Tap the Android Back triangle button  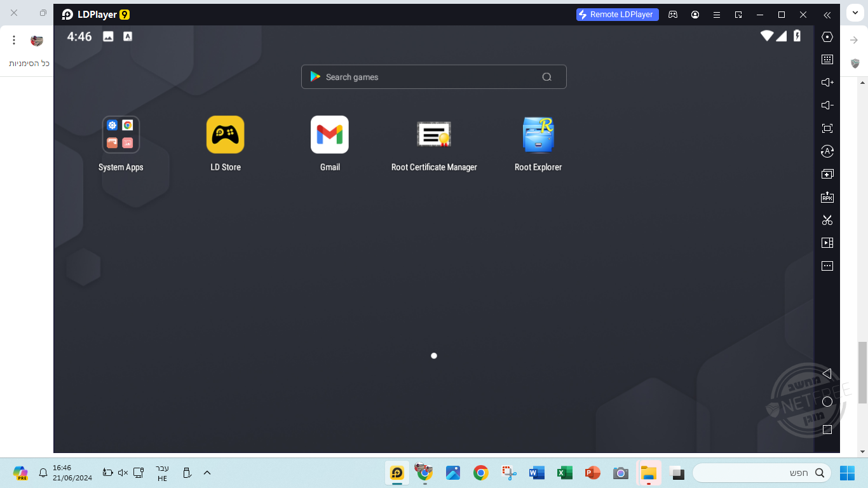point(827,374)
